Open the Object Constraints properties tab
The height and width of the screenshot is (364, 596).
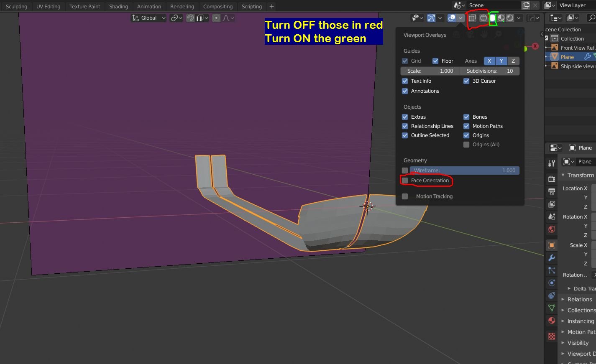pyautogui.click(x=552, y=295)
